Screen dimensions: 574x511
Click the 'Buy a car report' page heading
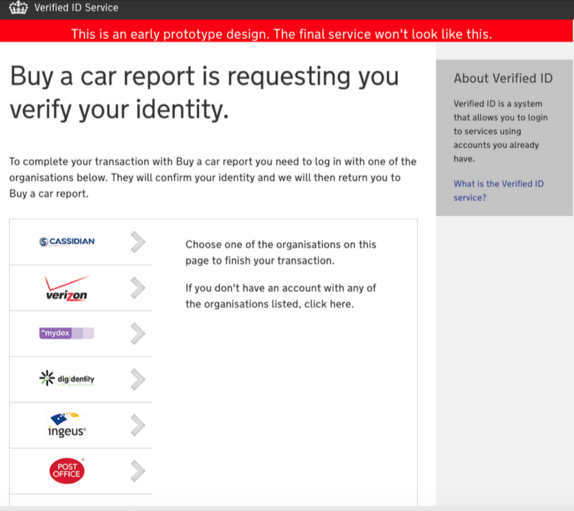point(204,93)
